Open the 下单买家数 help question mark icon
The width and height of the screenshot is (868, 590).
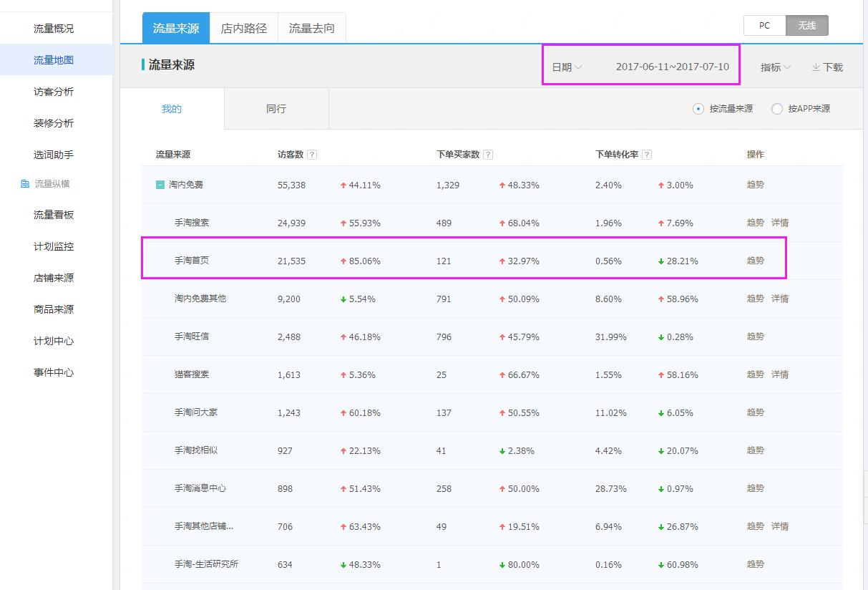487,154
